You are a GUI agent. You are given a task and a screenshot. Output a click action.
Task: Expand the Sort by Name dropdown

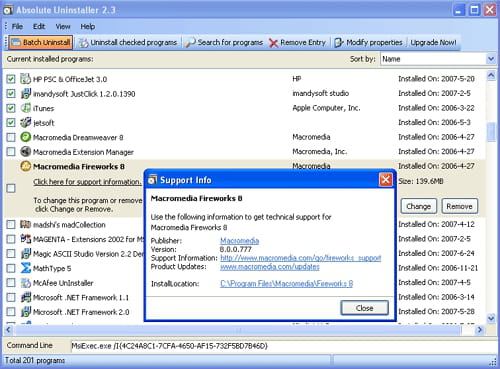tap(491, 59)
